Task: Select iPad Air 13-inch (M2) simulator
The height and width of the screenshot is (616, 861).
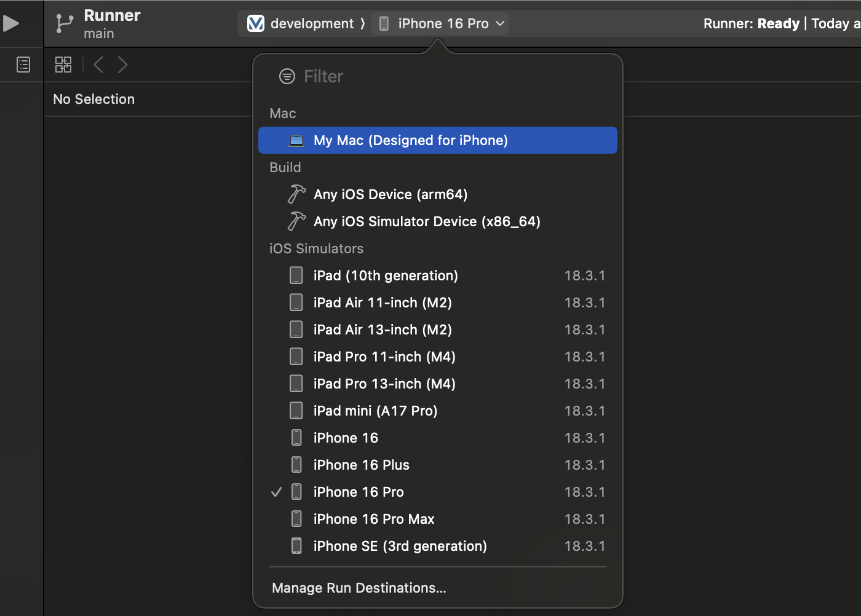Action: tap(438, 330)
